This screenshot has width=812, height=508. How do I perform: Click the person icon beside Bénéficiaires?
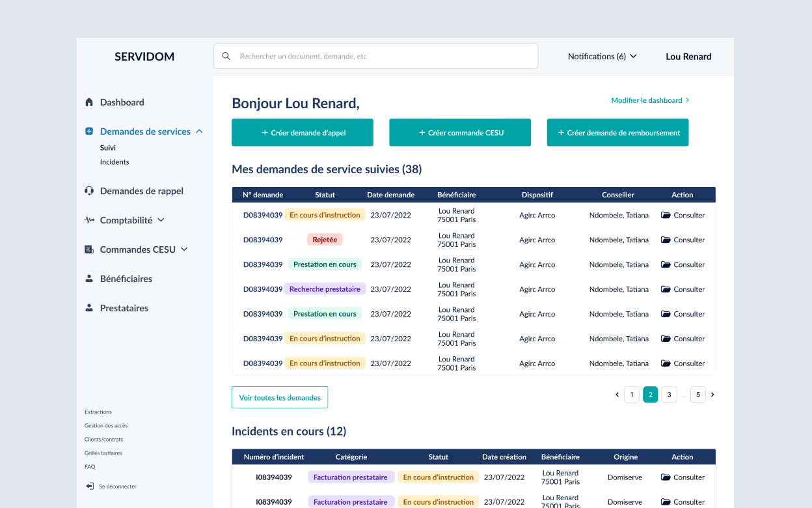(89, 279)
